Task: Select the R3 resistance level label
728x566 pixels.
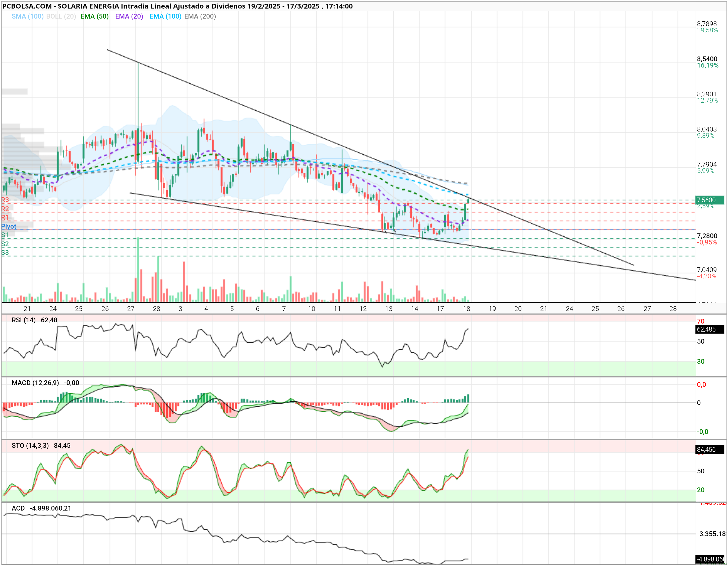Action: pyautogui.click(x=5, y=200)
